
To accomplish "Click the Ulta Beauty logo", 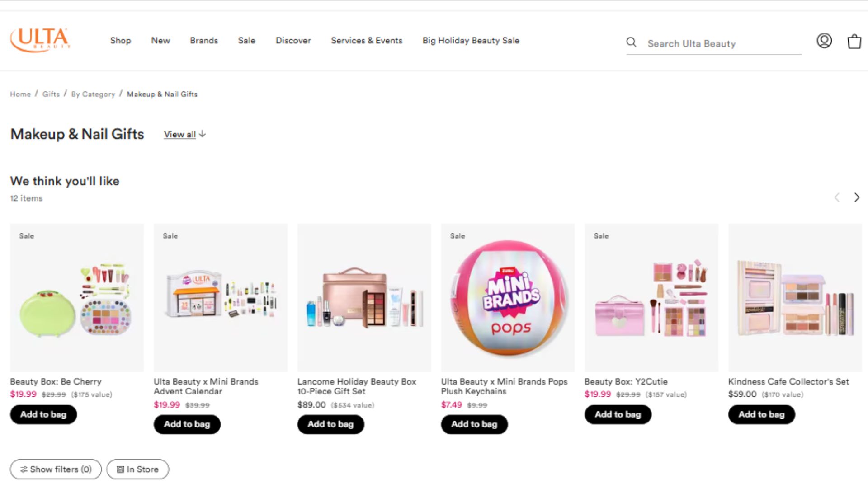I will pos(40,40).
